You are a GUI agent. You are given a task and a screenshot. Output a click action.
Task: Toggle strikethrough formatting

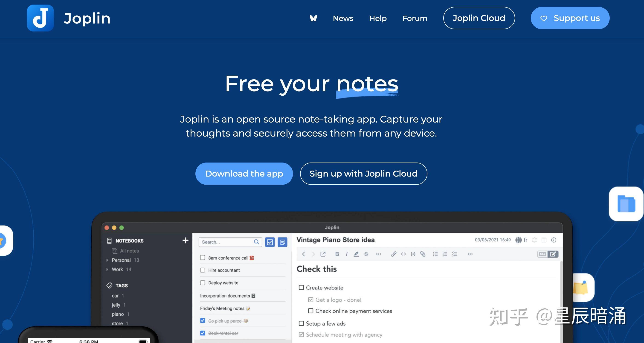click(366, 254)
